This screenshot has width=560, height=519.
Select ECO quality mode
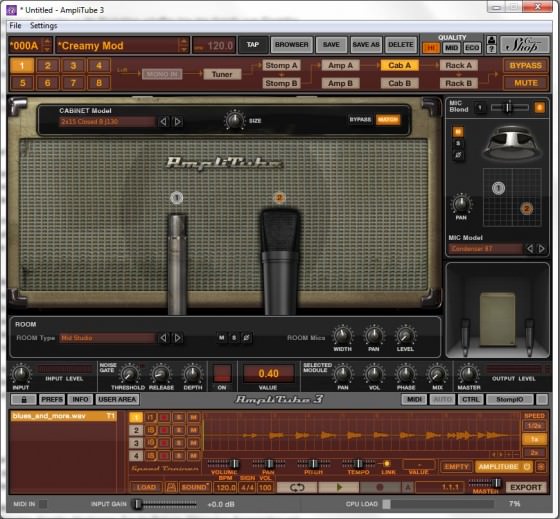click(472, 48)
